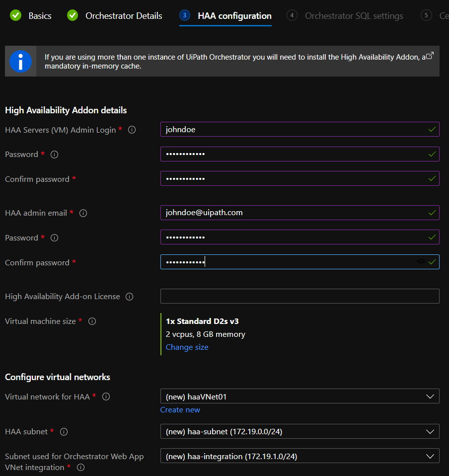This screenshot has width=449, height=476.
Task: Click info icon beside Virtual machine size
Action: (x=92, y=321)
